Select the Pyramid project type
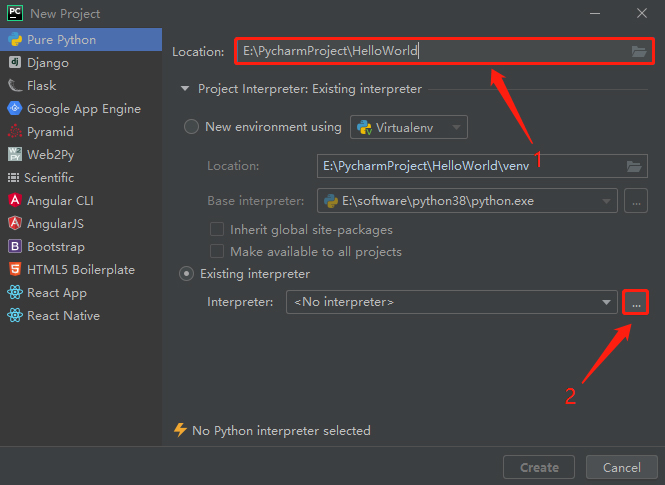 click(81, 131)
